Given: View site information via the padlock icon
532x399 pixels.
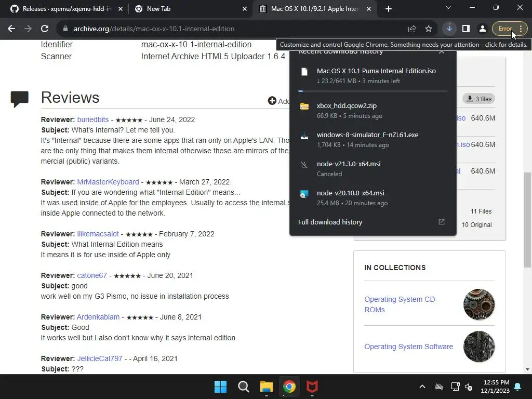Looking at the screenshot, I should coord(65,29).
